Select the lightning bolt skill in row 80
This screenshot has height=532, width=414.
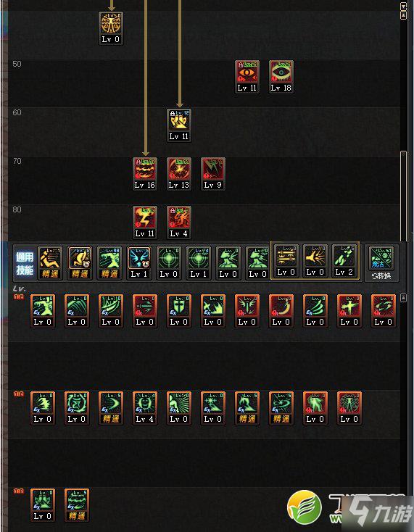click(x=145, y=223)
